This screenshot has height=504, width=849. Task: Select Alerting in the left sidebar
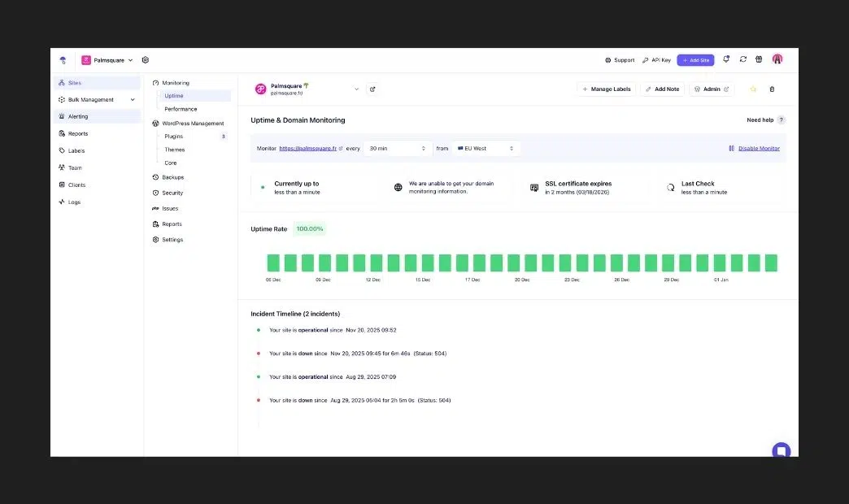click(x=78, y=117)
